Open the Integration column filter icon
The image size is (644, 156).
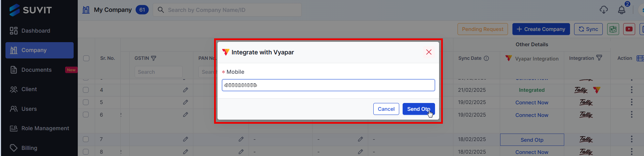(599, 58)
